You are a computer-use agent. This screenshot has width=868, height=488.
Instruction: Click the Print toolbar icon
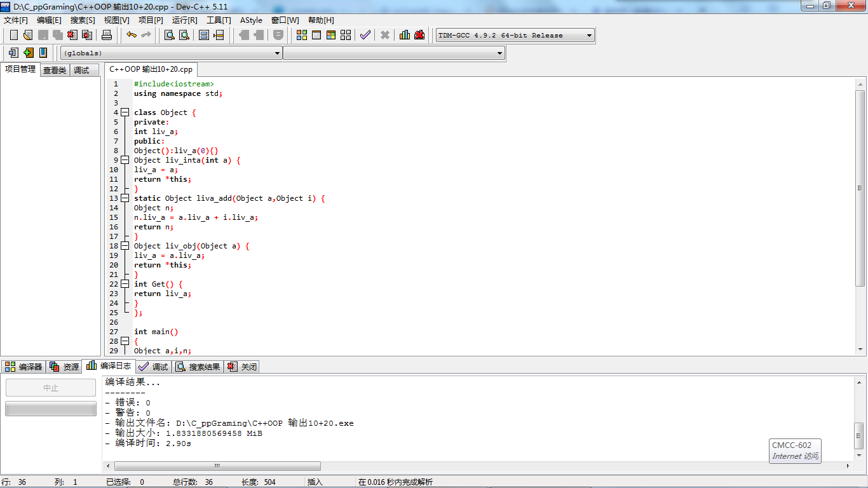pos(107,35)
